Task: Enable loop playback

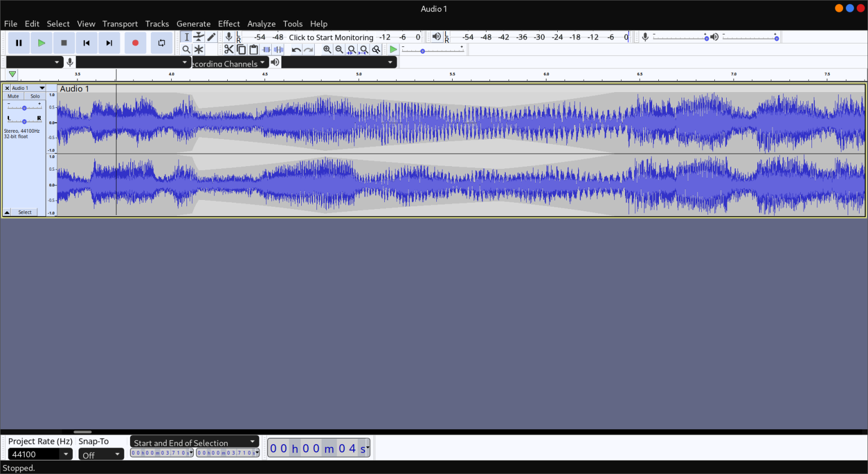Action: pos(162,43)
